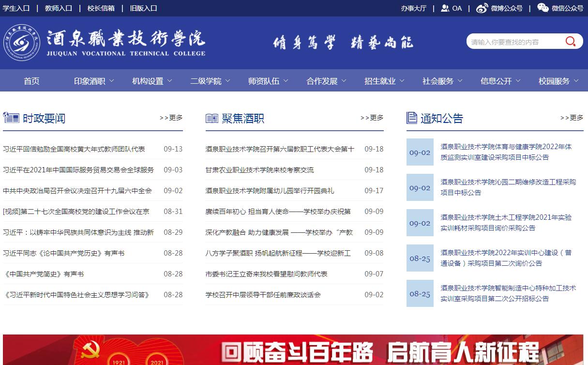Image resolution: width=588 pixels, height=365 pixels.
Task: Expand the 招生就业 dropdown menu
Action: pyautogui.click(x=384, y=81)
